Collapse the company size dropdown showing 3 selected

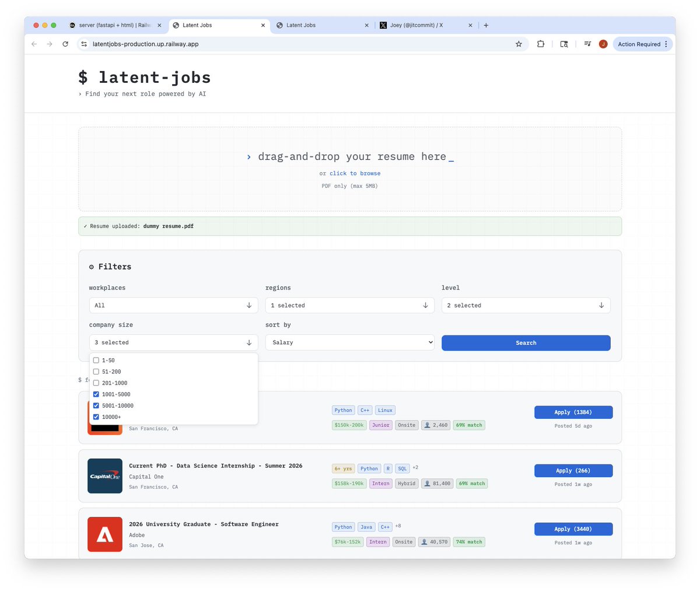point(173,342)
